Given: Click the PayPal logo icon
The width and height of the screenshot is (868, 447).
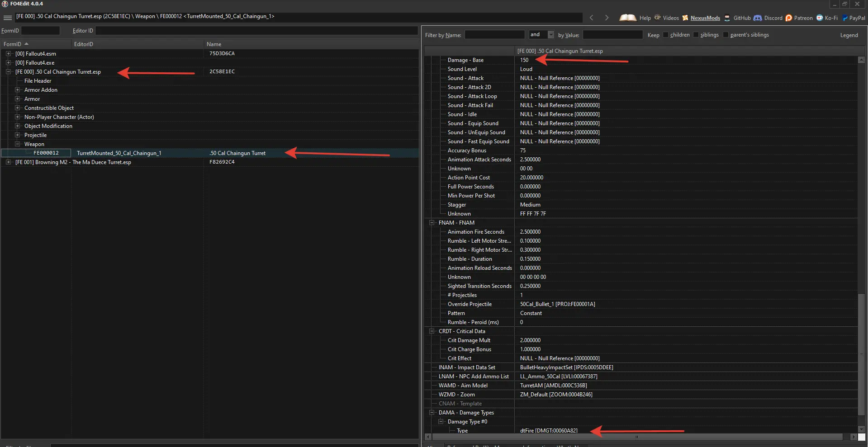Looking at the screenshot, I should point(845,18).
